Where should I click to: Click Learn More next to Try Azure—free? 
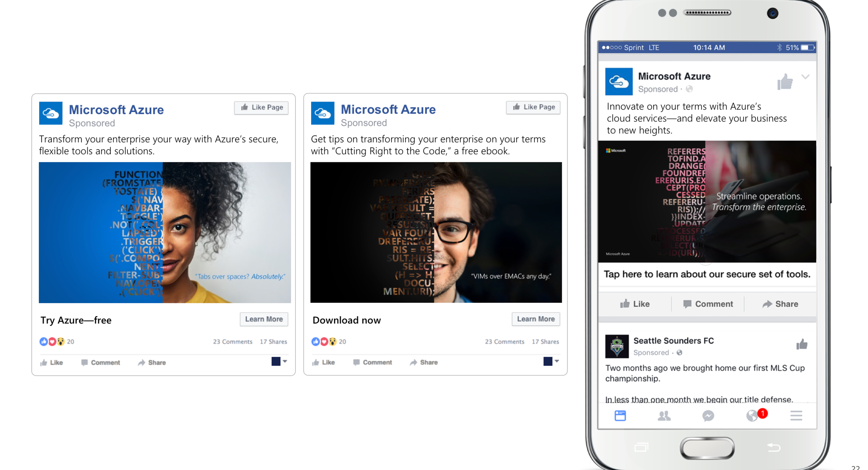264,319
